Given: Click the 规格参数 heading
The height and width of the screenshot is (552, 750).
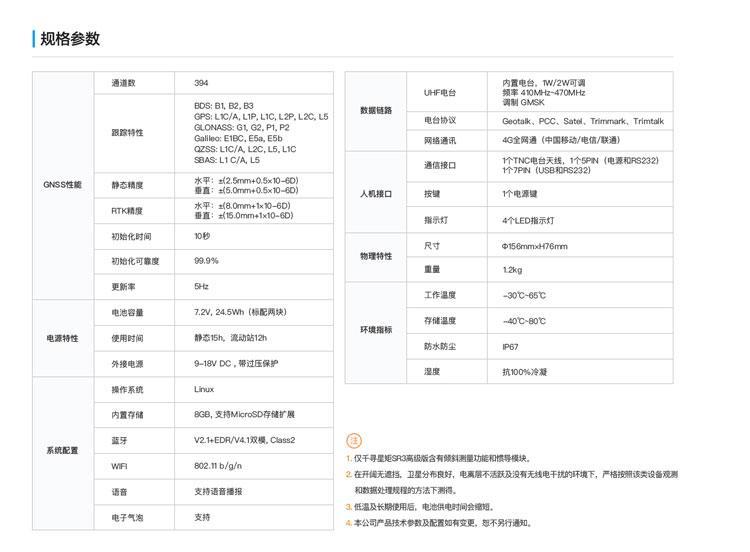Looking at the screenshot, I should point(70,39).
